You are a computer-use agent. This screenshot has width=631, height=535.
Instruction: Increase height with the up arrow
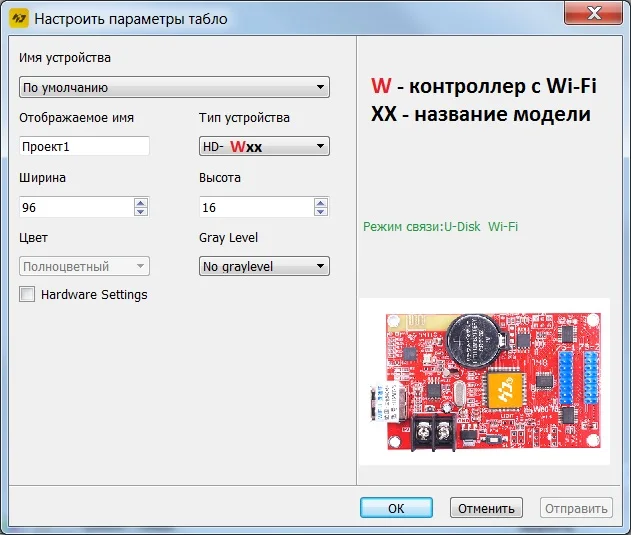click(x=320, y=202)
